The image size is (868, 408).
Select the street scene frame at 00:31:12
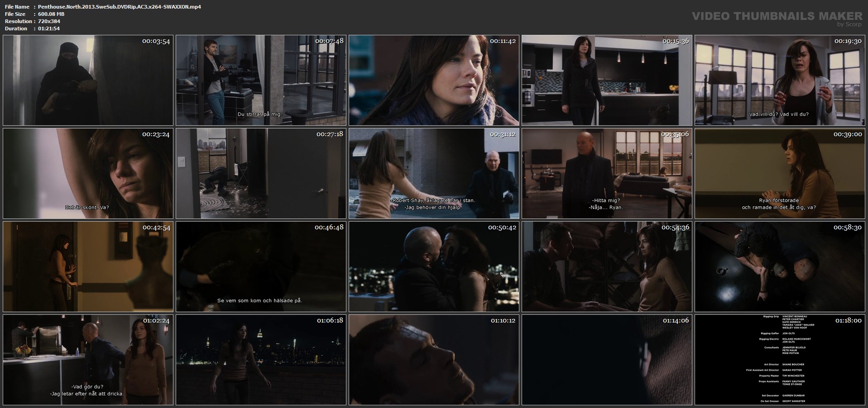click(434, 173)
